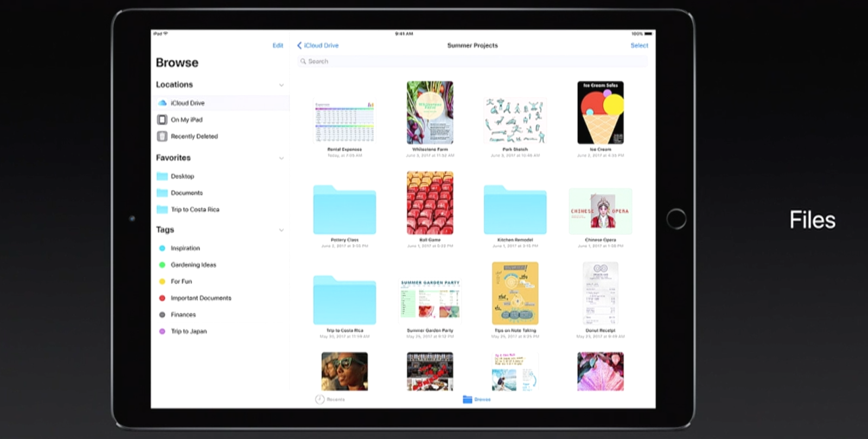Open the Ball Game photo thumbnail
This screenshot has height=439, width=868.
pyautogui.click(x=430, y=203)
